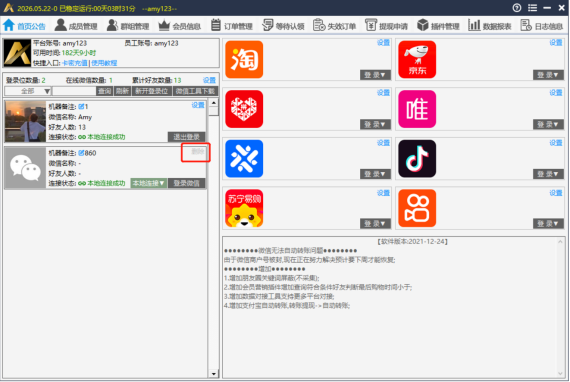This screenshot has height=382, width=570.
Task: Open the Kuaishou orange camera icon
Action: 417,208
